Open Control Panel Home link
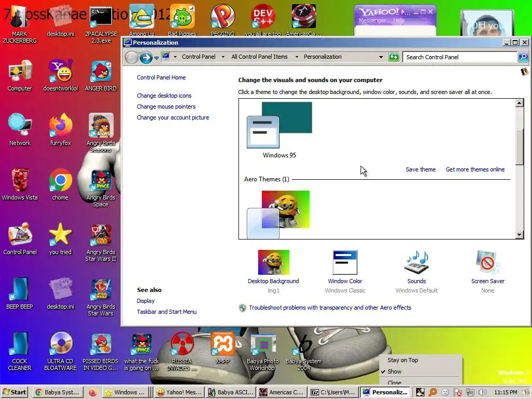This screenshot has width=532, height=399. point(161,77)
